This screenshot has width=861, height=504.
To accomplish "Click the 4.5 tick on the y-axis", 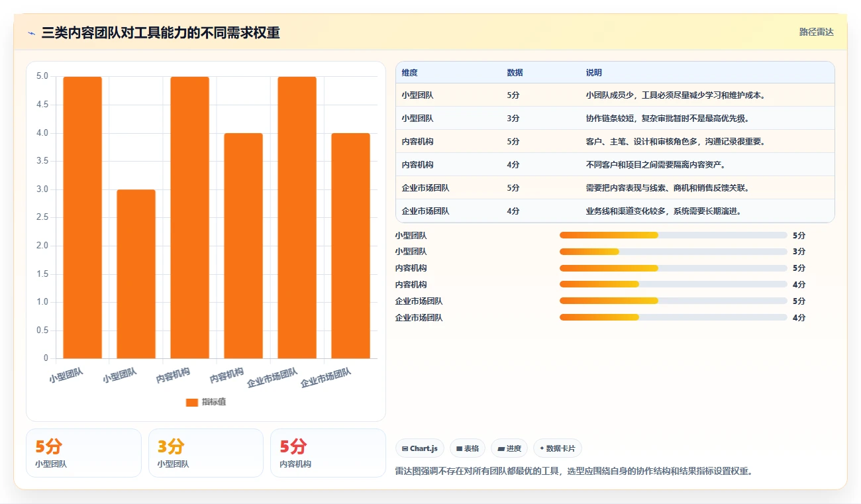I will [42, 105].
